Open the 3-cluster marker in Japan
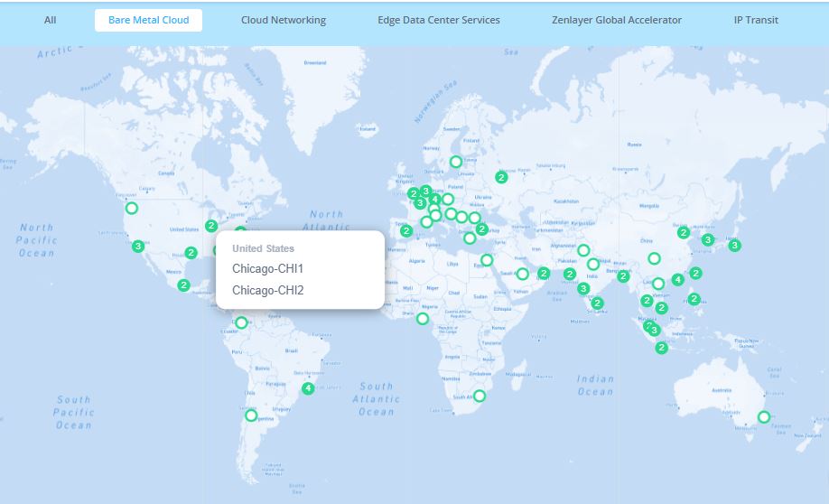Image resolution: width=829 pixels, height=504 pixels. (734, 246)
